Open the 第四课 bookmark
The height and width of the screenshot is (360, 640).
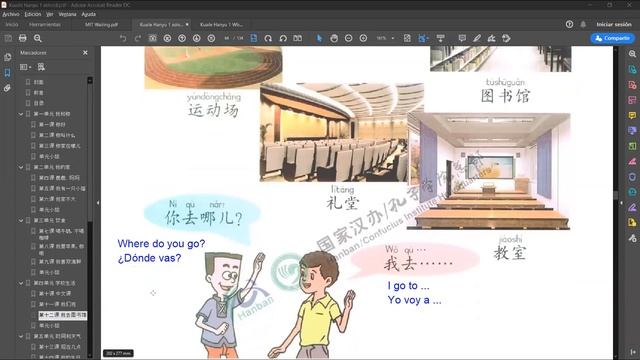click(59, 178)
